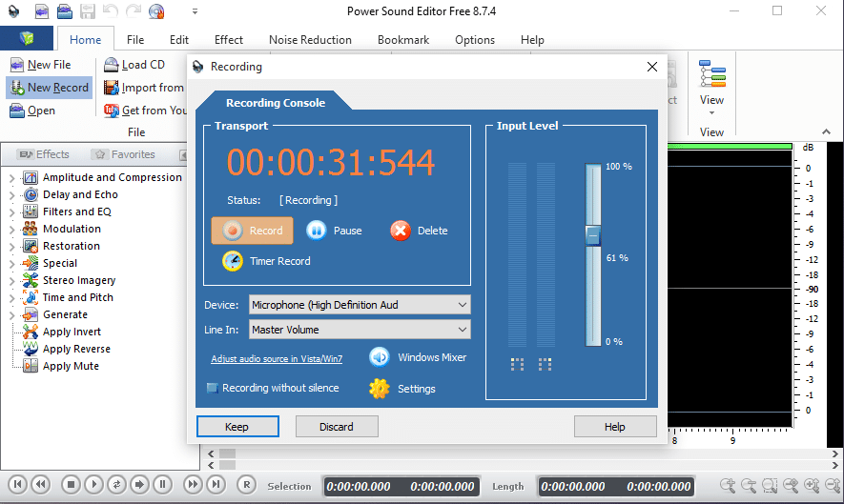Screen dimensions: 844x504
Task: Toggle the loop playback button
Action: (x=116, y=485)
